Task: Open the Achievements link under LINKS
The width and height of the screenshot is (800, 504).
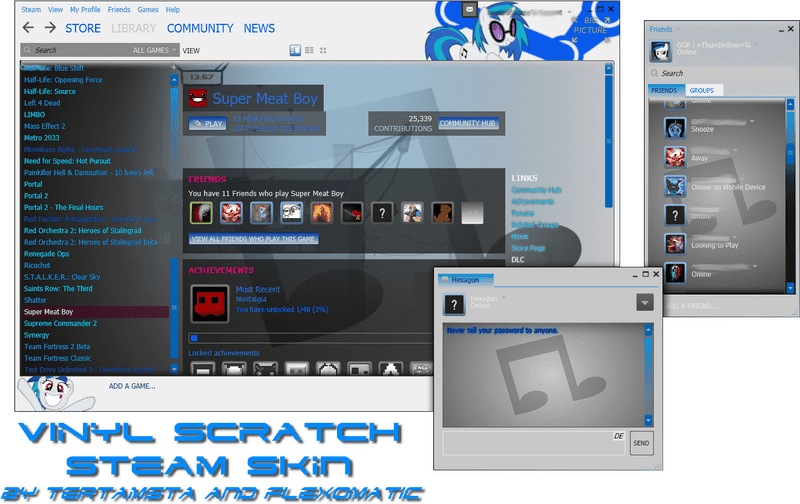Action: [533, 201]
